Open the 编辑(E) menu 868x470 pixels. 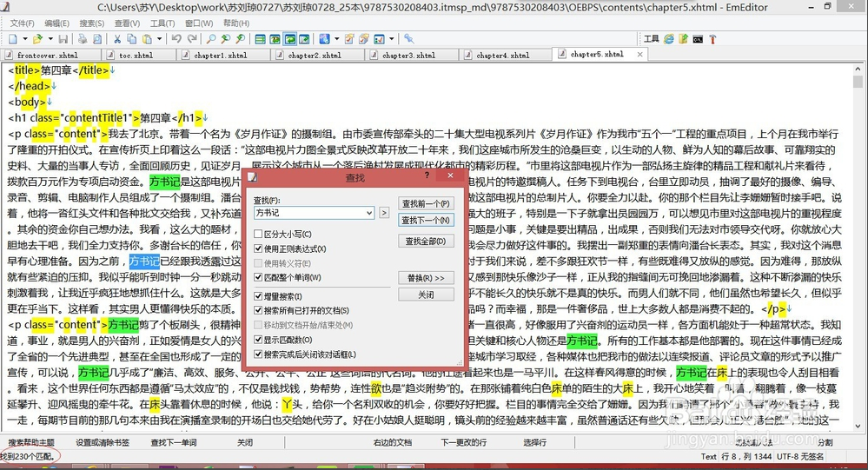pyautogui.click(x=57, y=23)
